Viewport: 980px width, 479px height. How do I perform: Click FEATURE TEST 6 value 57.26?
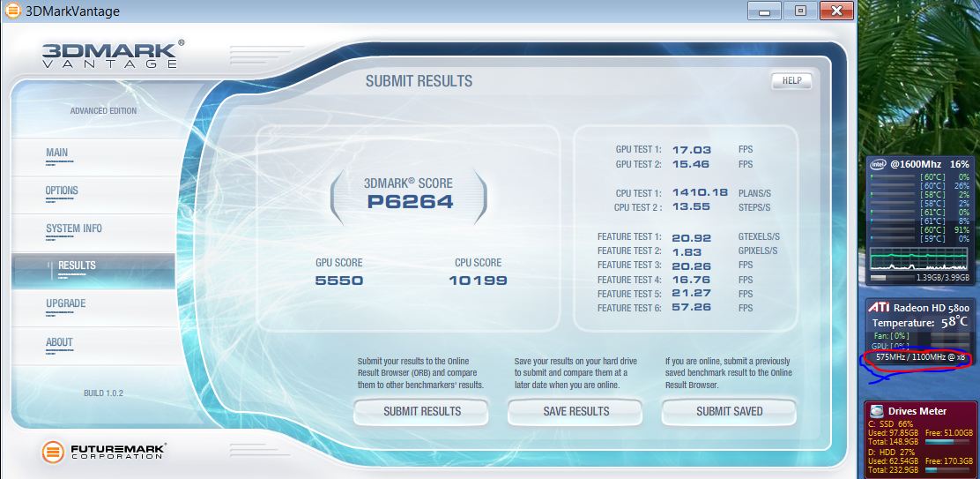(x=691, y=308)
